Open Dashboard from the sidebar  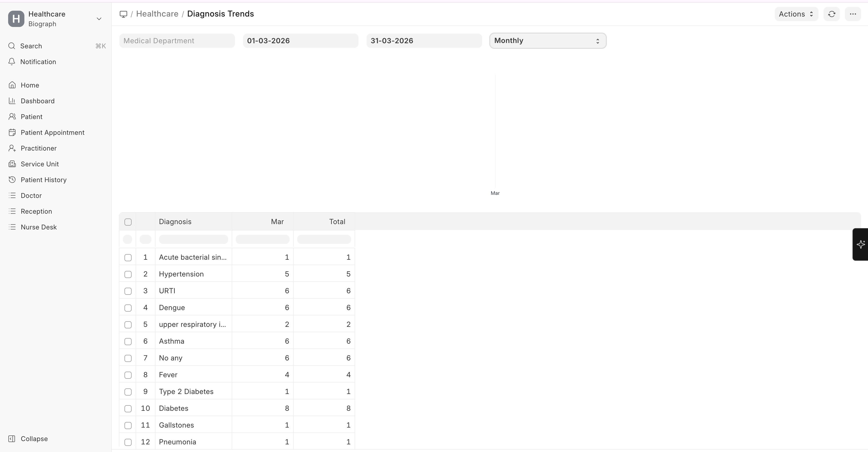pyautogui.click(x=37, y=101)
